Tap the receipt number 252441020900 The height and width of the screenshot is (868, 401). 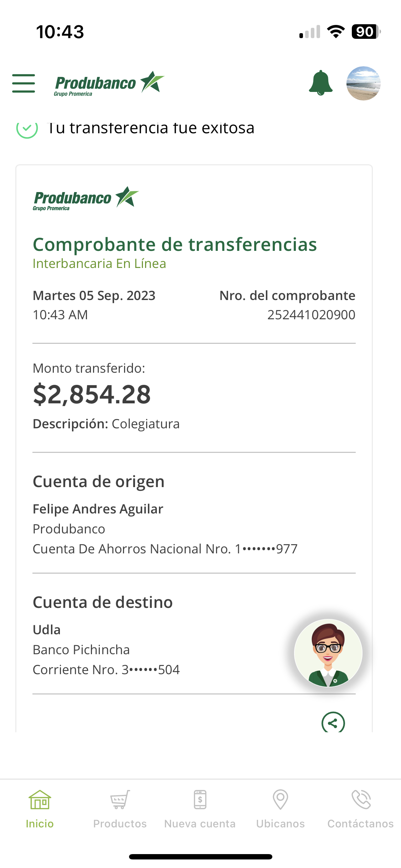[x=311, y=315]
